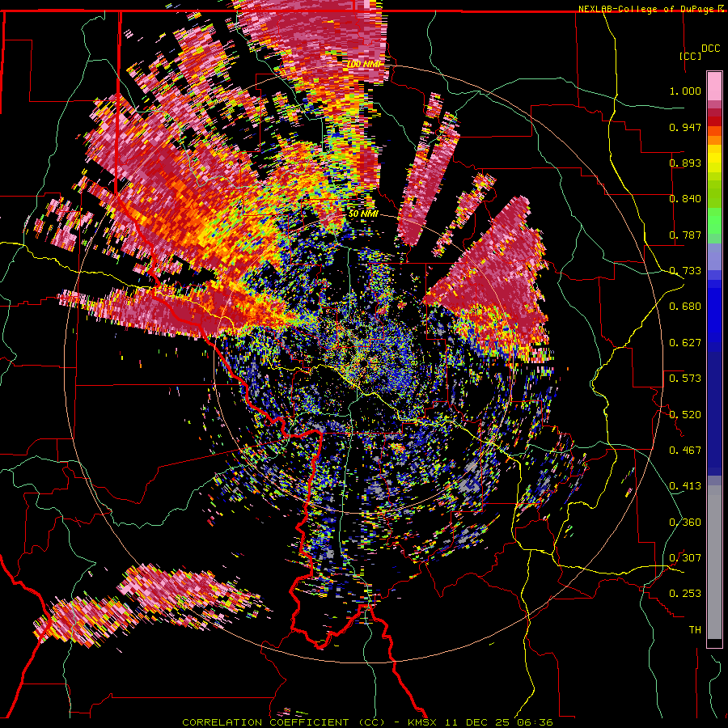Select the 0.733 legend value
728x728 pixels.
click(x=685, y=271)
